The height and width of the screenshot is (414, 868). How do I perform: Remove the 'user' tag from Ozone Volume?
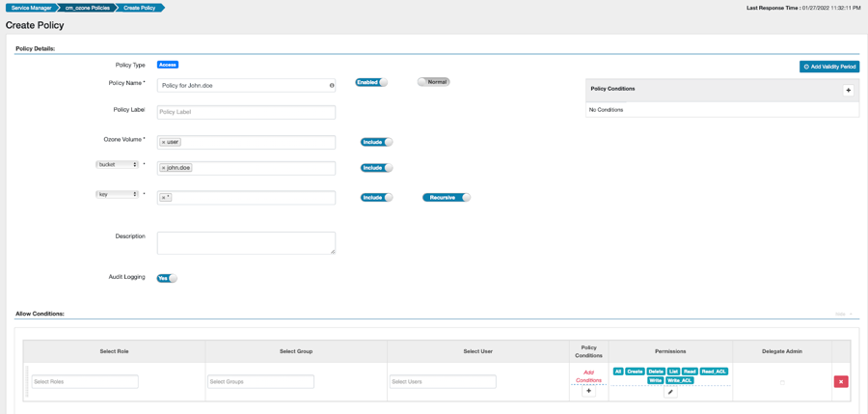click(164, 142)
